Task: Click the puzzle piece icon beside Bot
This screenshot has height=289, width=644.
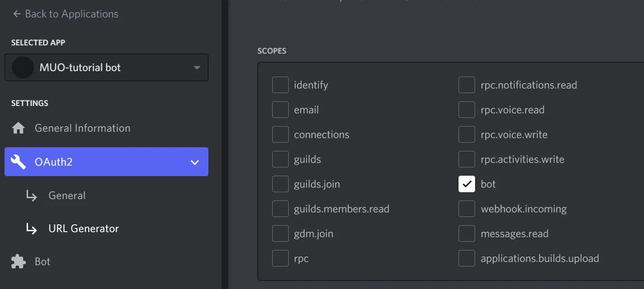Action: pyautogui.click(x=18, y=261)
